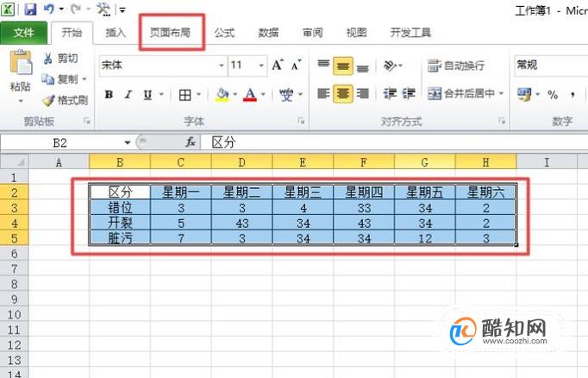Select cell containing 星期三
Viewport: 588px width, 378px height.
point(303,192)
